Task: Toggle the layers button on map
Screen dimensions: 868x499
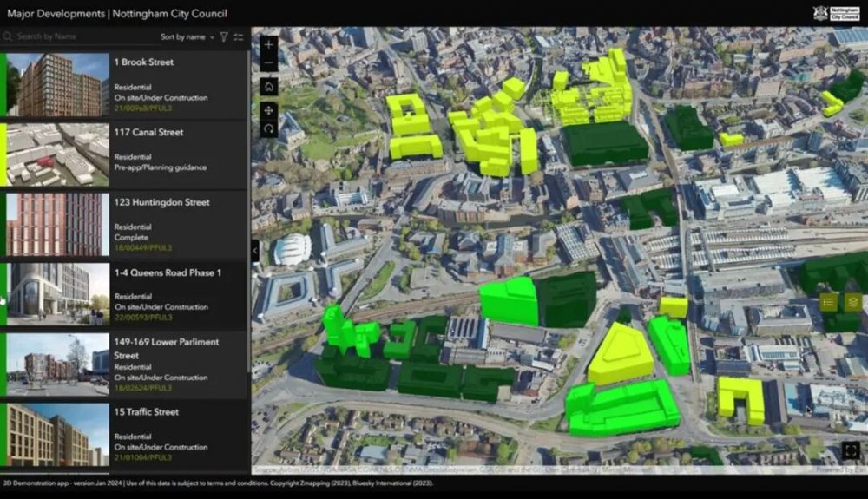Action: click(852, 302)
